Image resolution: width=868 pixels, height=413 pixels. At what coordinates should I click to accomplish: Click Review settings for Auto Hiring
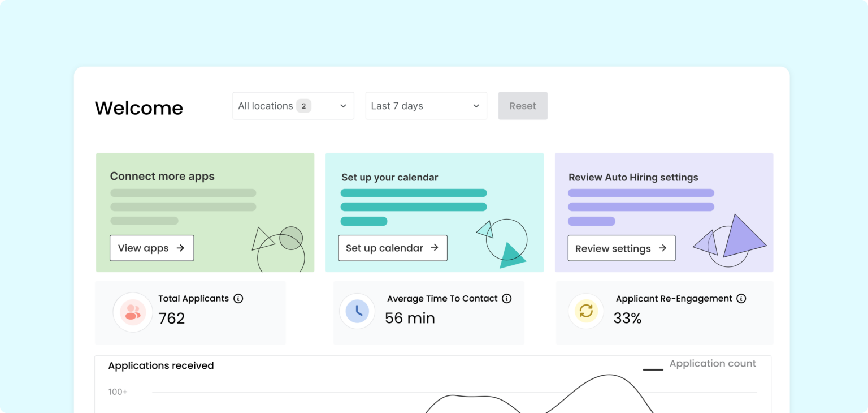[621, 248]
